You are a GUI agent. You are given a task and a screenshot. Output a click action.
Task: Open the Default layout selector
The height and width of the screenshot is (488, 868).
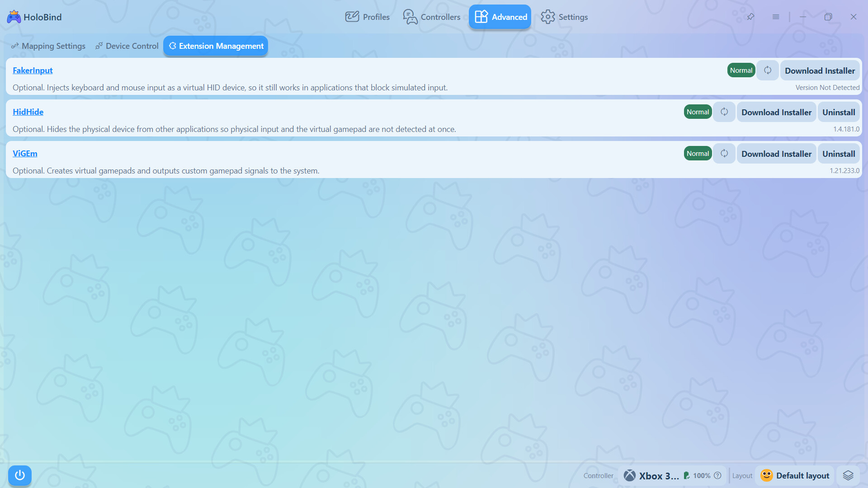pos(795,476)
